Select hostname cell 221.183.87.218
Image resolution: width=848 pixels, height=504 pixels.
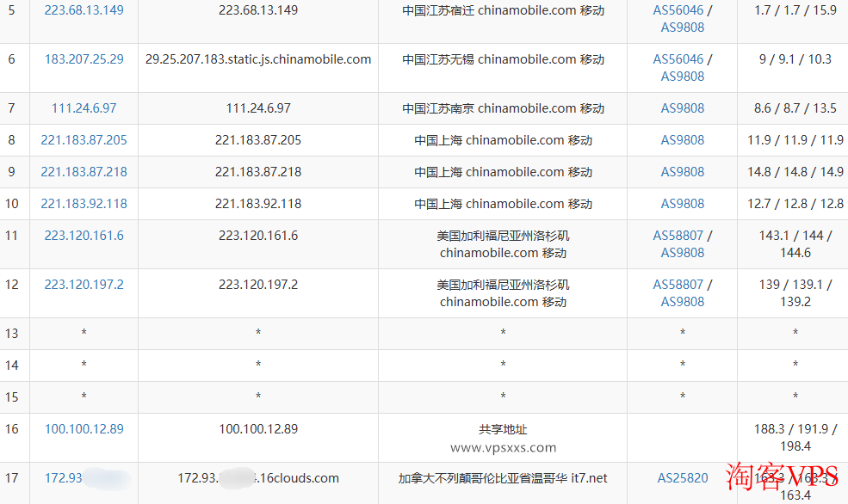(x=258, y=172)
